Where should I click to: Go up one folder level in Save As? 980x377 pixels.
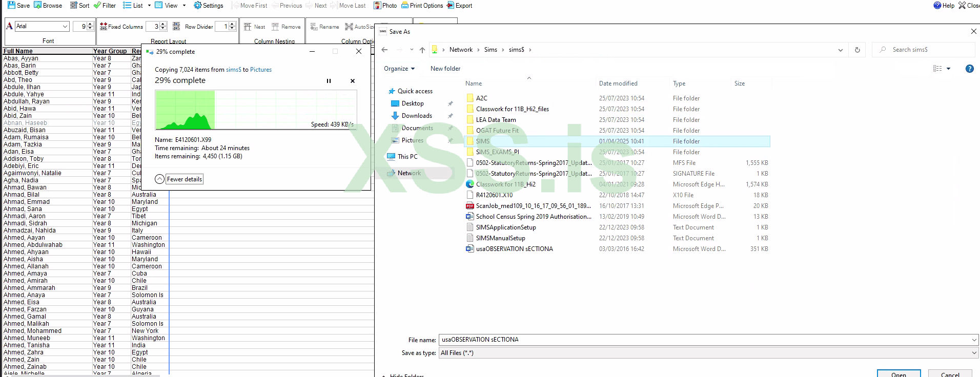pos(422,50)
